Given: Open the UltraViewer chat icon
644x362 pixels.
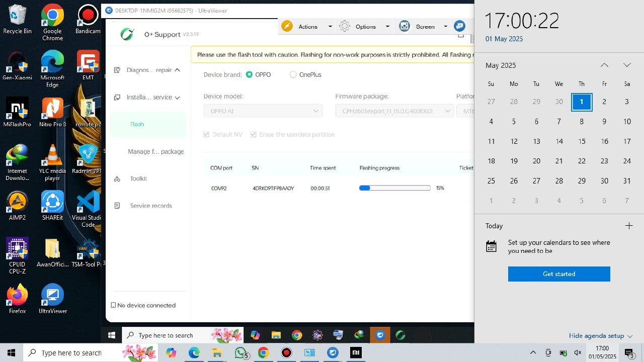Looking at the screenshot, I should pos(459,26).
